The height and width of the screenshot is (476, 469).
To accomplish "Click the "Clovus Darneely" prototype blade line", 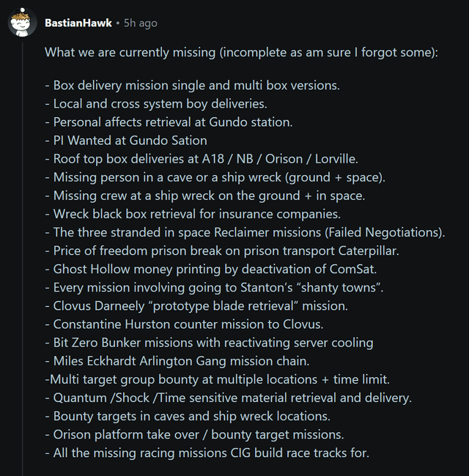I will pos(196,305).
